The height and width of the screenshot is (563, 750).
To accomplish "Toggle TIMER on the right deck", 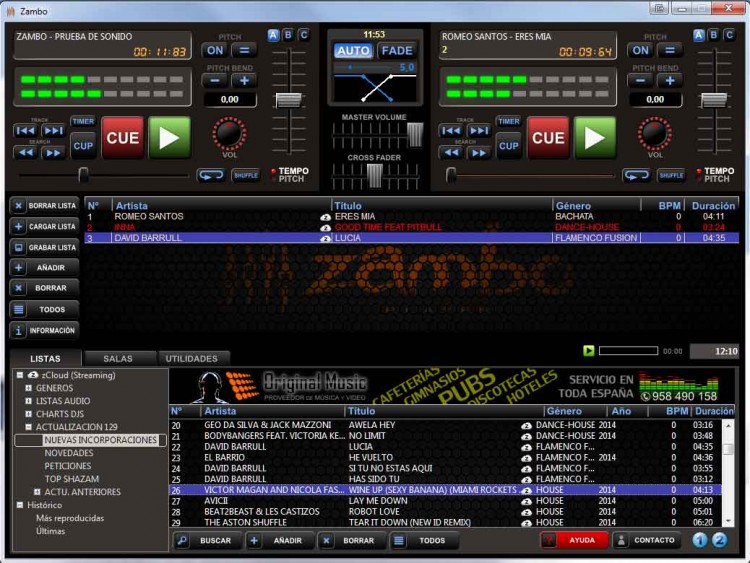I will [508, 121].
